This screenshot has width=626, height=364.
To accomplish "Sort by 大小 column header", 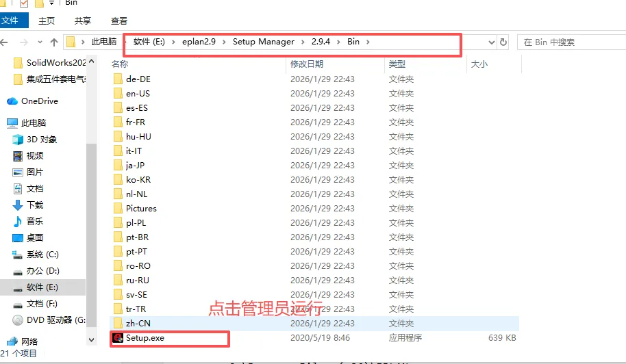I will [x=479, y=64].
